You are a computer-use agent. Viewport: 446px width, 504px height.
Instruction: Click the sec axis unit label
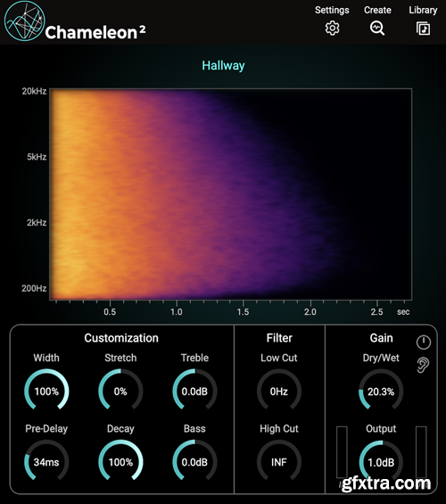403,312
